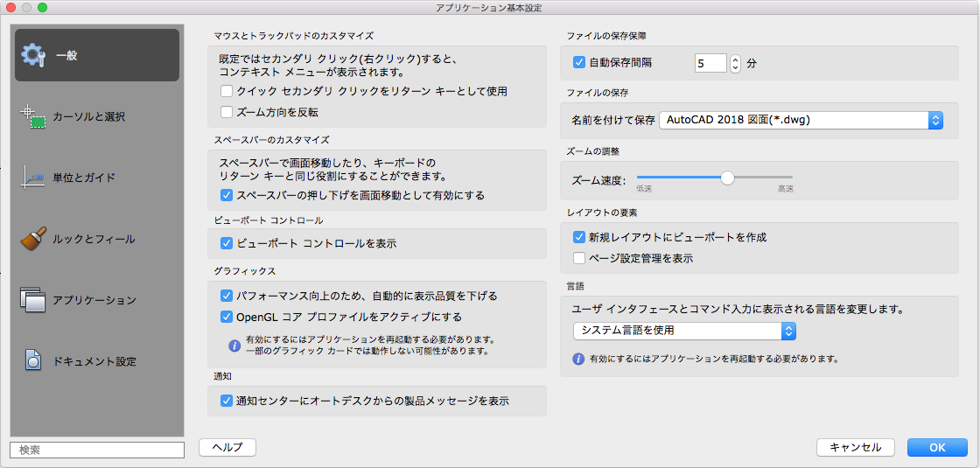Image resolution: width=980 pixels, height=468 pixels.
Task: Click the ヘルプ button
Action: 227,447
